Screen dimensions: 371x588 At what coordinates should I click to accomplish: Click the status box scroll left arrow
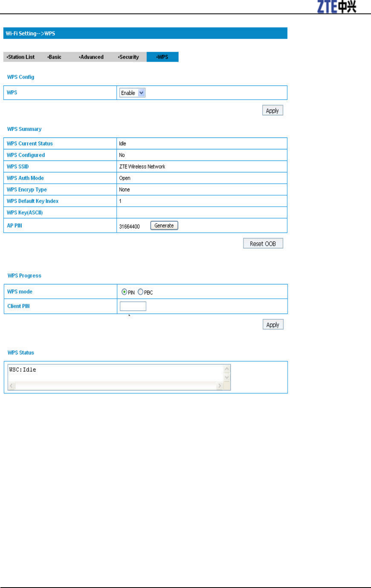coord(11,386)
